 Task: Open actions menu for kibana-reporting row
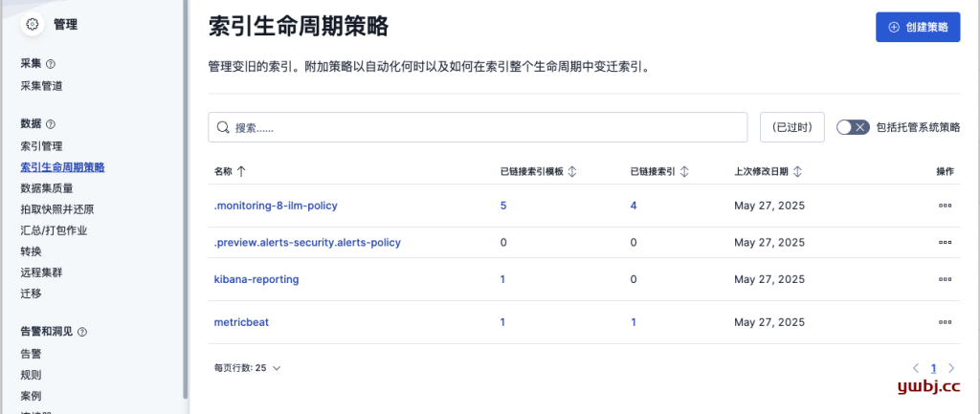945,280
